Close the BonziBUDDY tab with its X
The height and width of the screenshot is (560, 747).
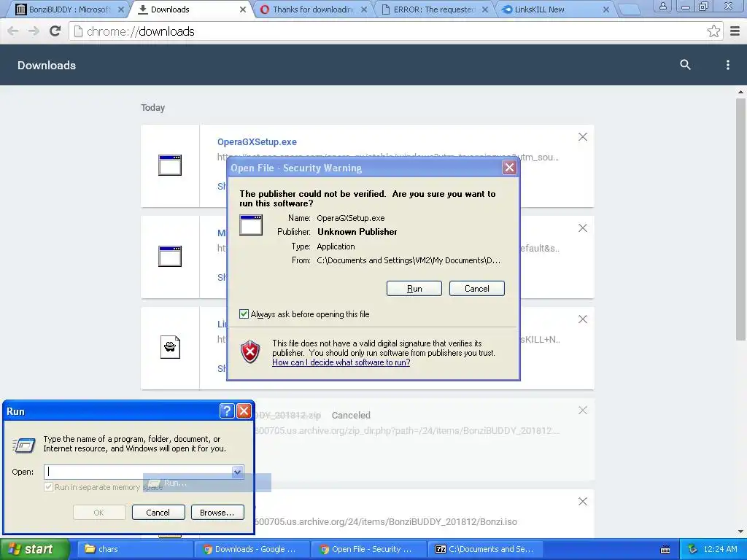tap(121, 9)
